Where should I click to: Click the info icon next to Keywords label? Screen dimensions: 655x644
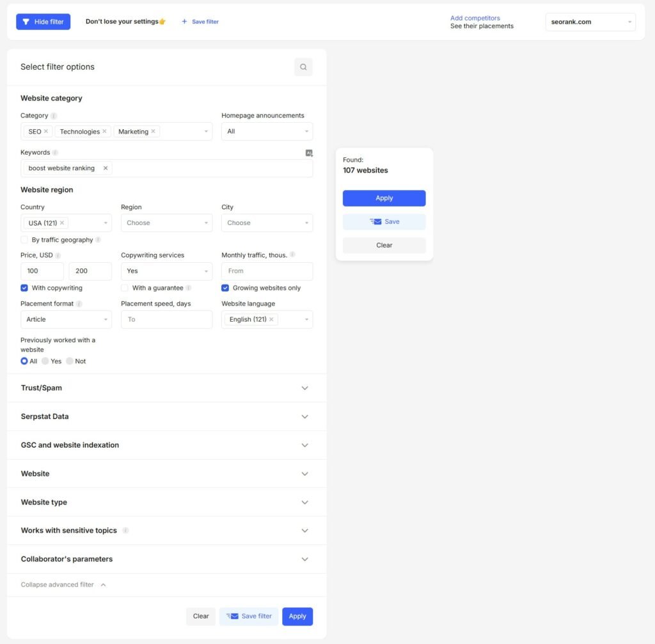tap(55, 152)
